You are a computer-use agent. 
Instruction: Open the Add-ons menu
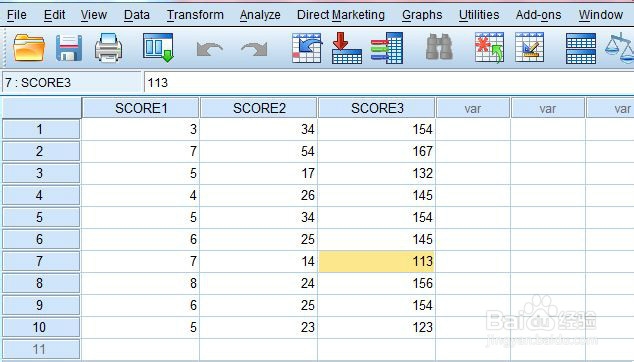click(539, 15)
